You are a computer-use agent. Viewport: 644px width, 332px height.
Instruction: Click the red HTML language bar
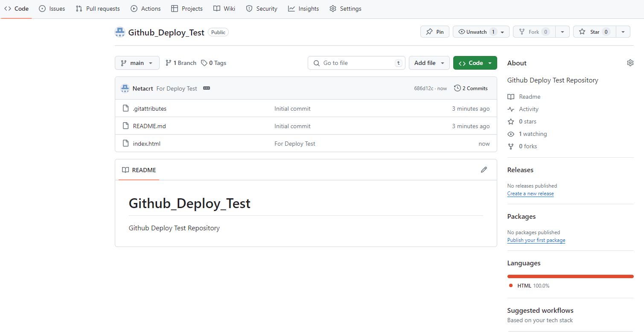(570, 276)
